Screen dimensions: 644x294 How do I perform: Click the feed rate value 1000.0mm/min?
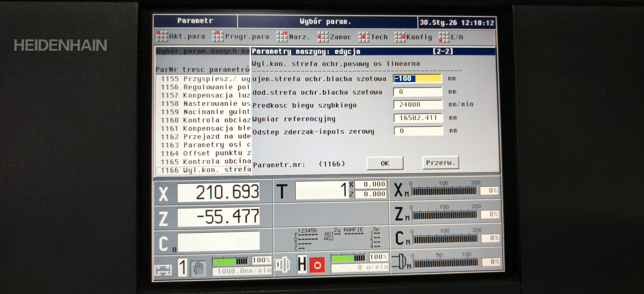pos(242,271)
